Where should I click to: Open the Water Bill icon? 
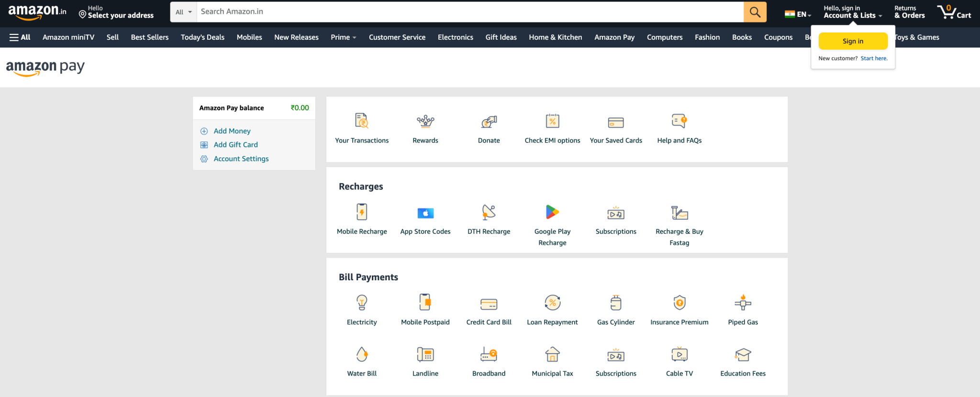tap(362, 354)
